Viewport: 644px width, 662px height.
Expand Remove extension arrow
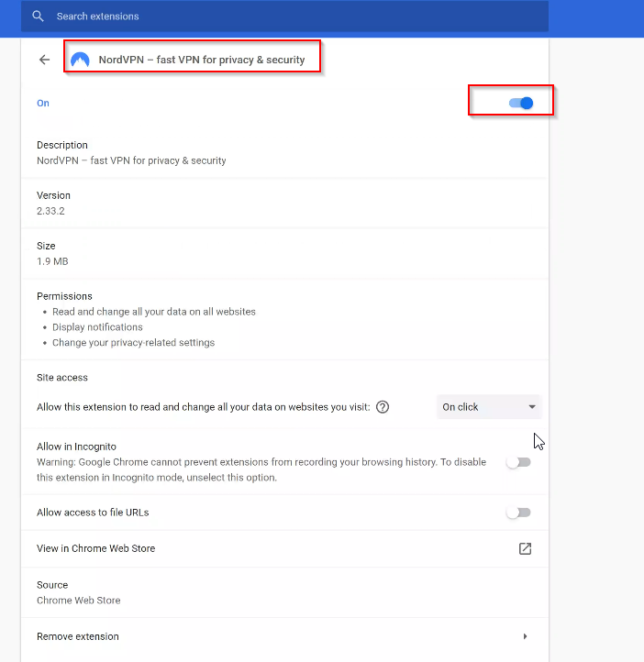coord(525,636)
